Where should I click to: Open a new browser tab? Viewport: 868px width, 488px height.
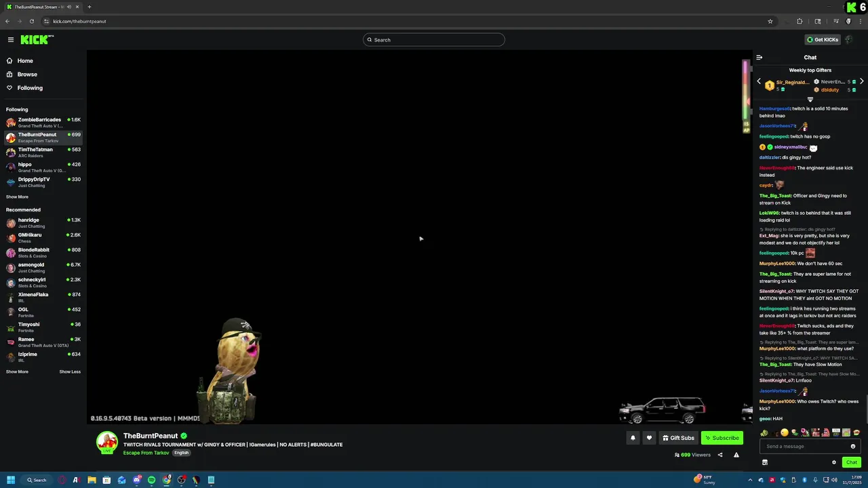89,7
